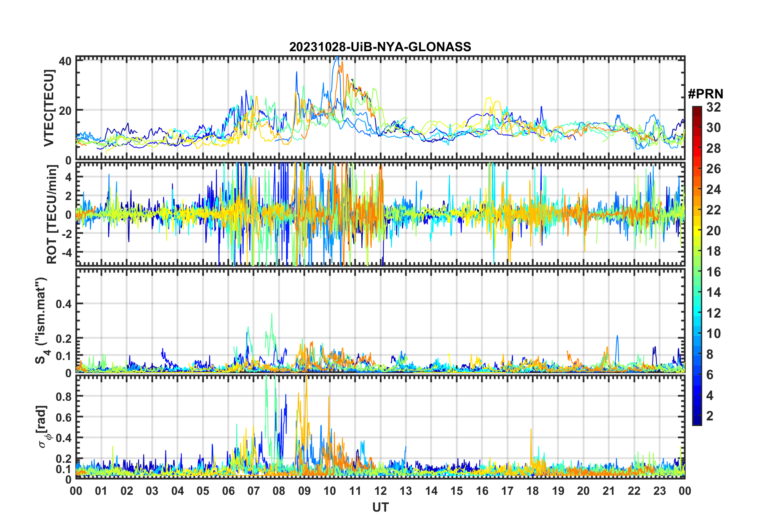
Task: Click UT axis tick label 01
Action: point(101,491)
